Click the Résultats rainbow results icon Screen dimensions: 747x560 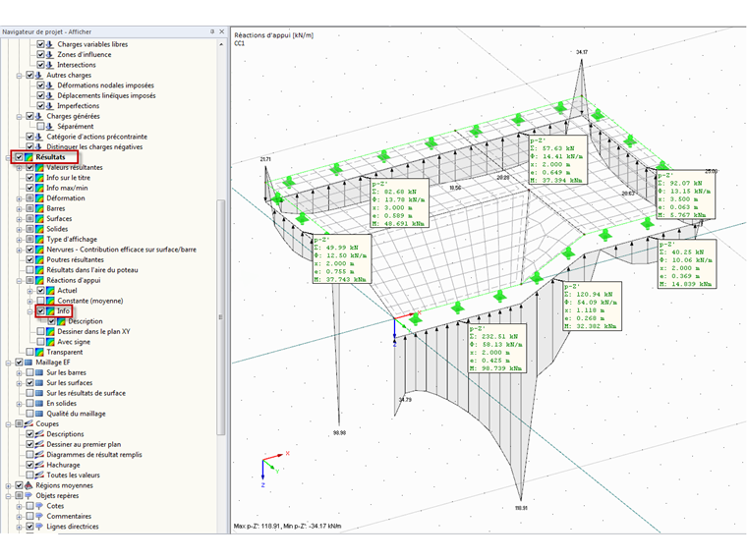tap(29, 157)
